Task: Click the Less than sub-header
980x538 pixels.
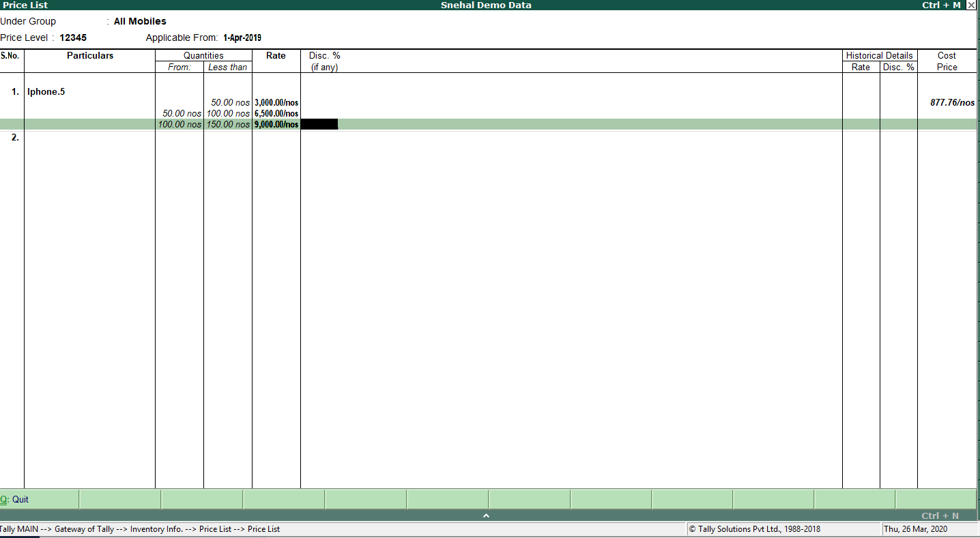Action: pyautogui.click(x=227, y=67)
